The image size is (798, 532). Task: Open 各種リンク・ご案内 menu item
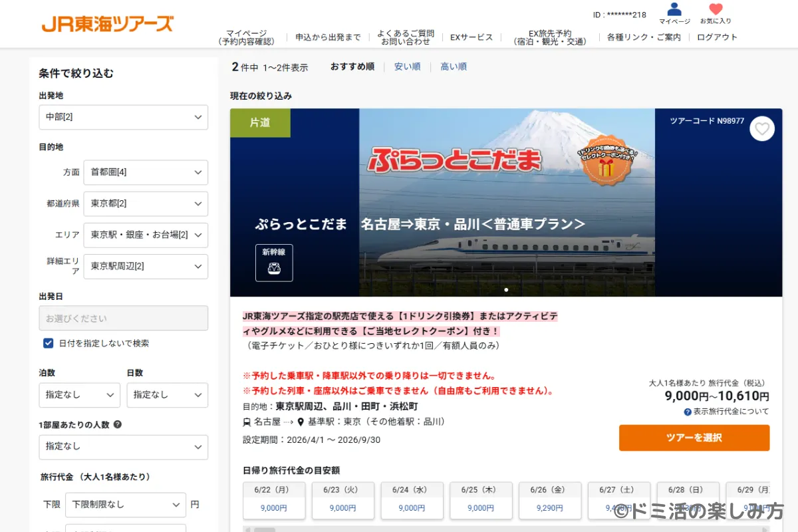(x=644, y=37)
